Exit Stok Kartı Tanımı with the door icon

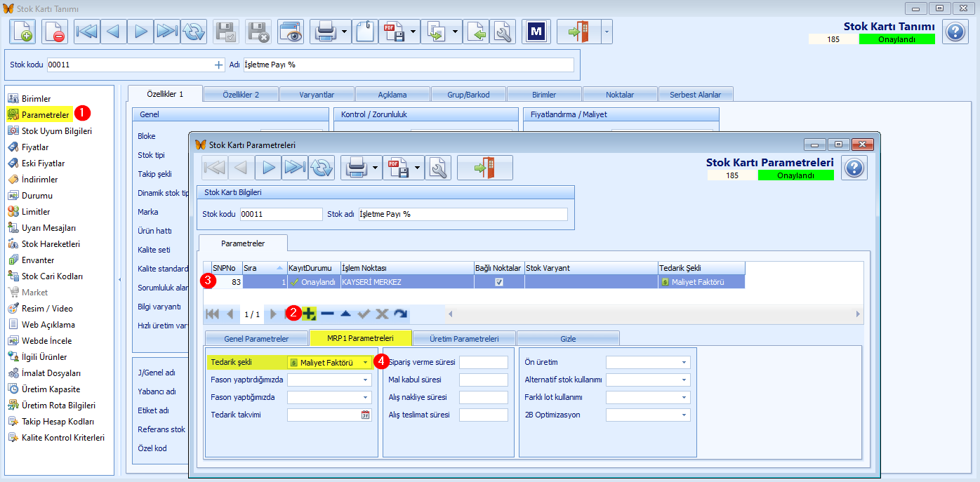pyautogui.click(x=579, y=32)
